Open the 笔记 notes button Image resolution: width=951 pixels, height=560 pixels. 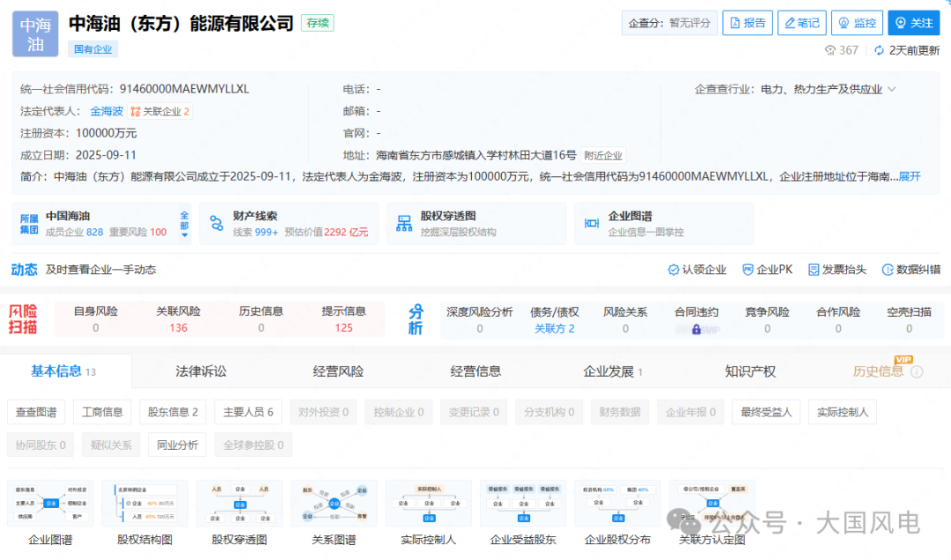coord(800,23)
